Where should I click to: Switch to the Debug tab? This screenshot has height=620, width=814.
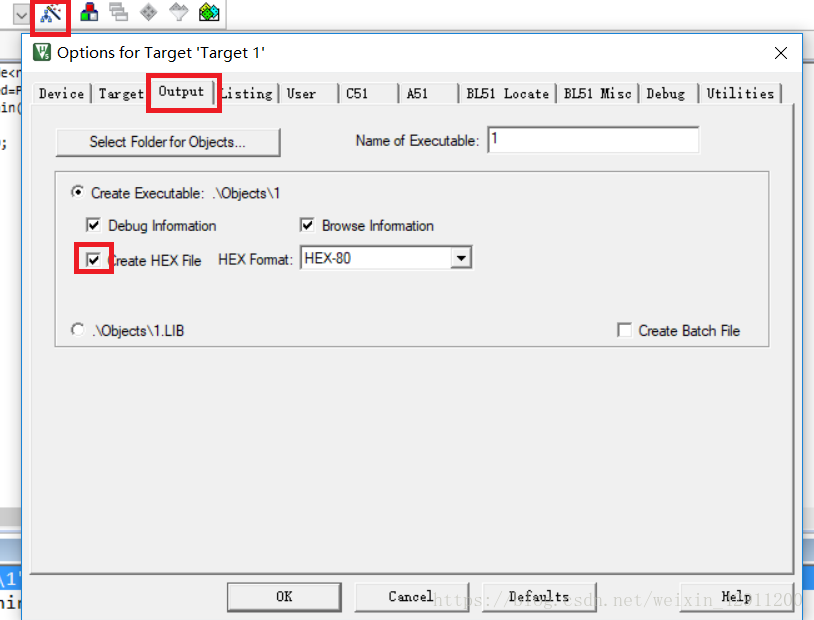coord(669,94)
